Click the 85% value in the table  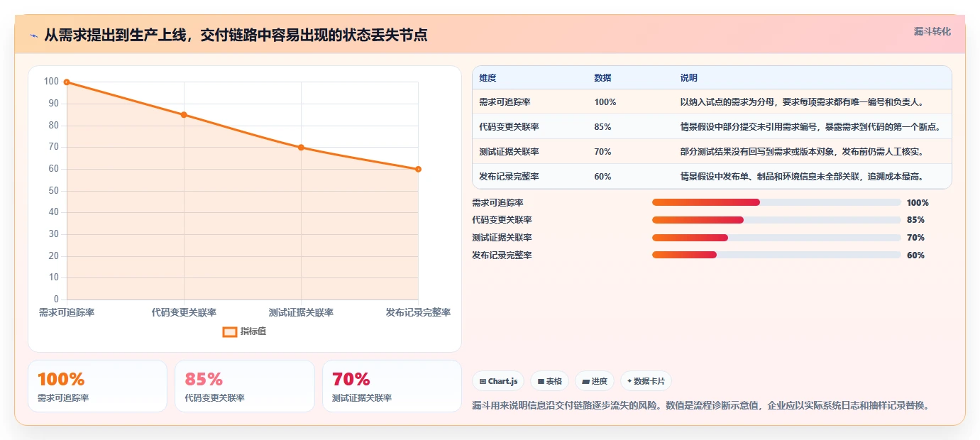click(x=602, y=127)
